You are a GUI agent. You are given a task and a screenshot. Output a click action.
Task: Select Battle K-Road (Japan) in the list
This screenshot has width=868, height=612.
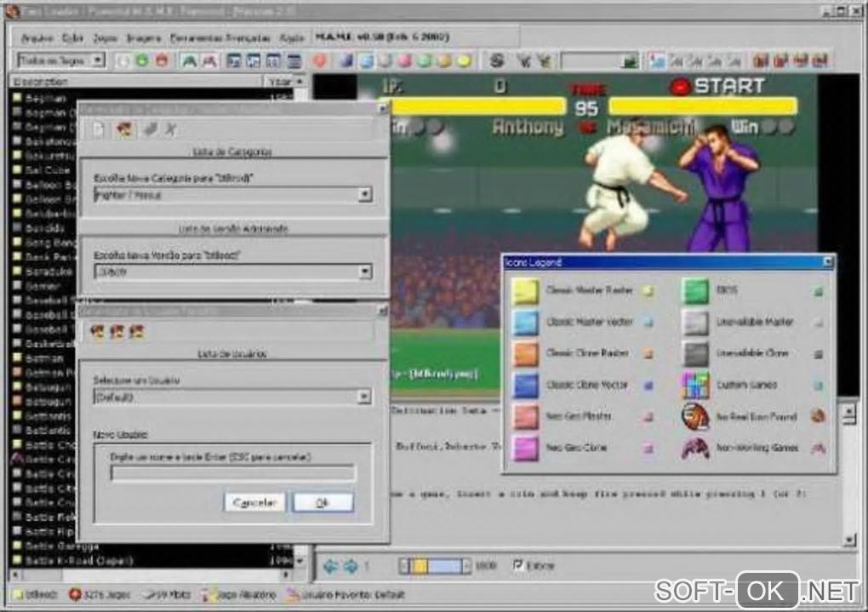click(x=79, y=560)
